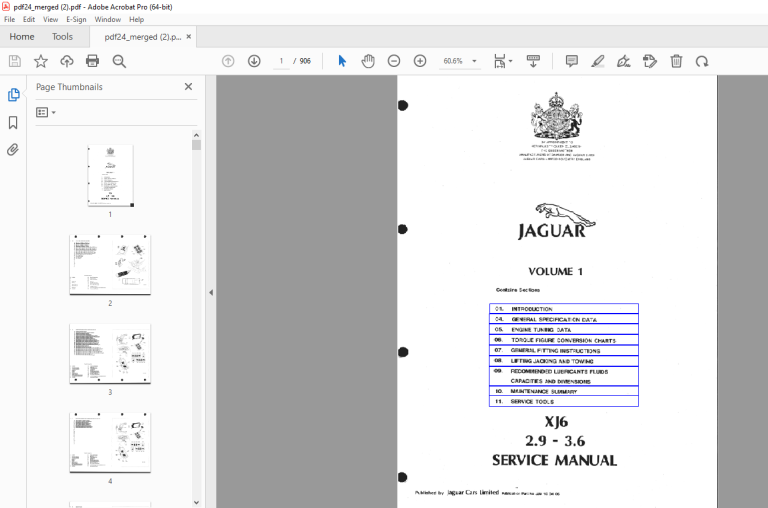Open the E-Sign menu
This screenshot has height=508, width=768.
(76, 20)
